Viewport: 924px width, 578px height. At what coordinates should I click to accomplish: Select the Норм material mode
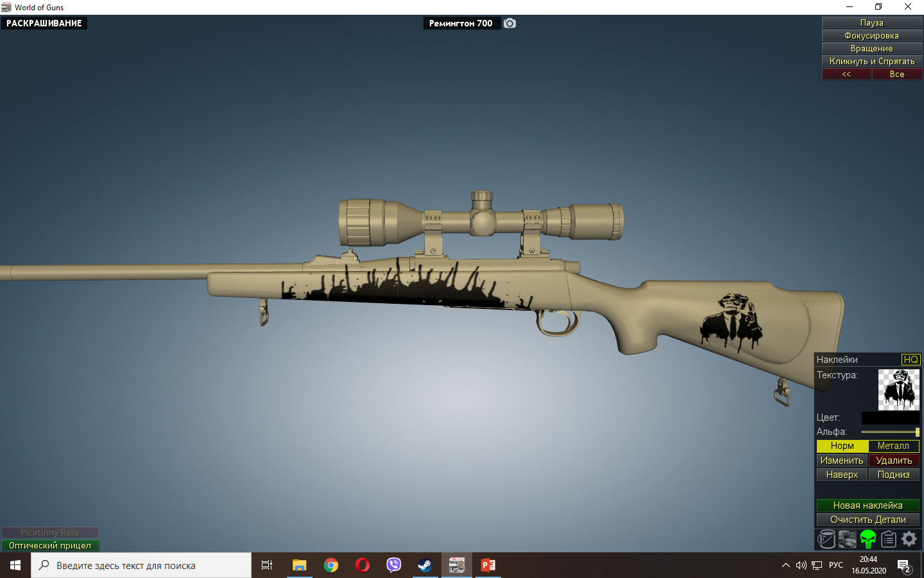click(x=842, y=446)
